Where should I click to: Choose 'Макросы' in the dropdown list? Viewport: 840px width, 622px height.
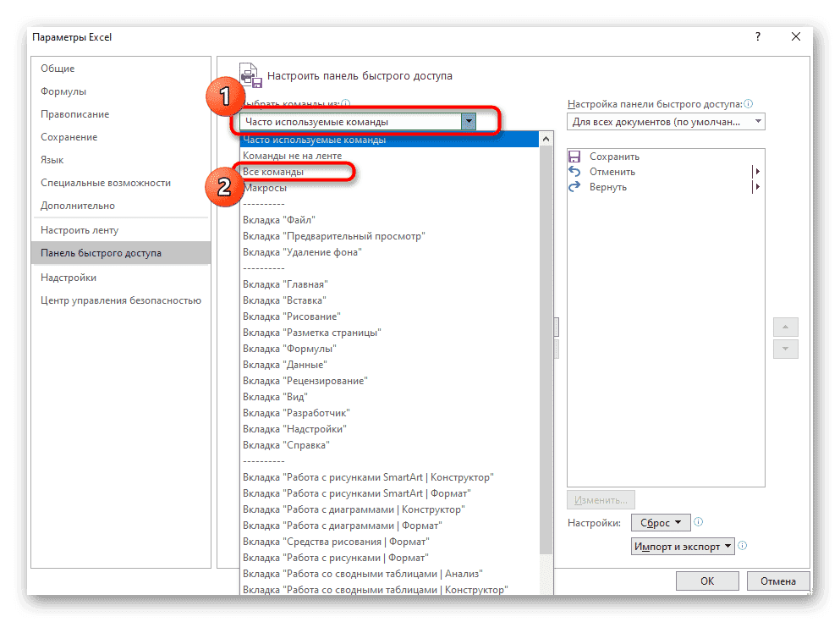click(264, 188)
